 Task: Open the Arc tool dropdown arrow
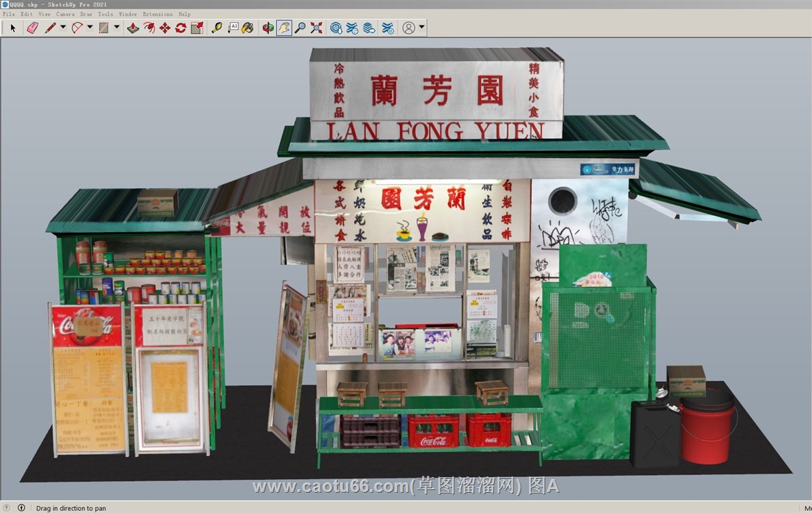tap(90, 28)
